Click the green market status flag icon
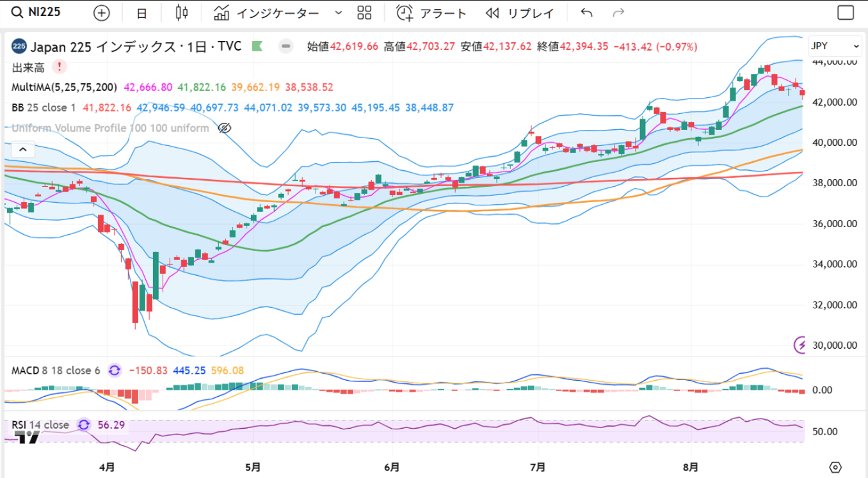Screen dimensions: 868x478 (257, 46)
